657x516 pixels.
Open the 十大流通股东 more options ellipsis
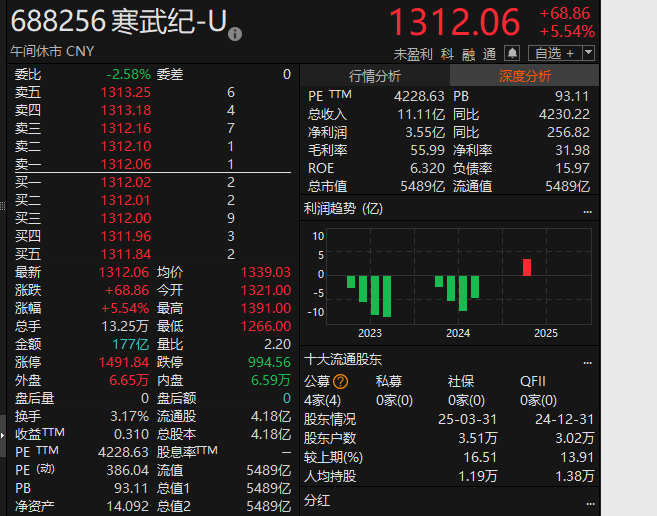click(x=587, y=359)
